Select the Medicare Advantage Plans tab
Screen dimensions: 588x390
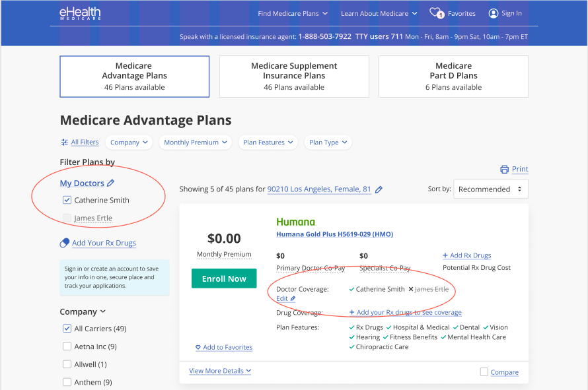[x=134, y=77]
